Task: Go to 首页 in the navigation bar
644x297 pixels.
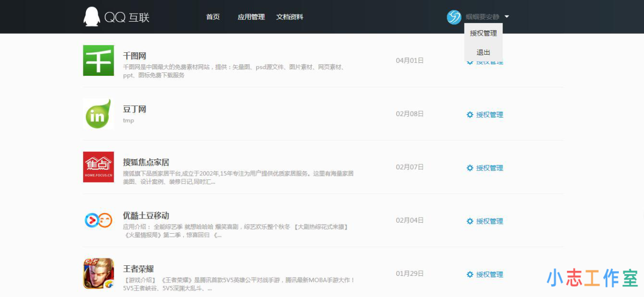Action: tap(212, 17)
